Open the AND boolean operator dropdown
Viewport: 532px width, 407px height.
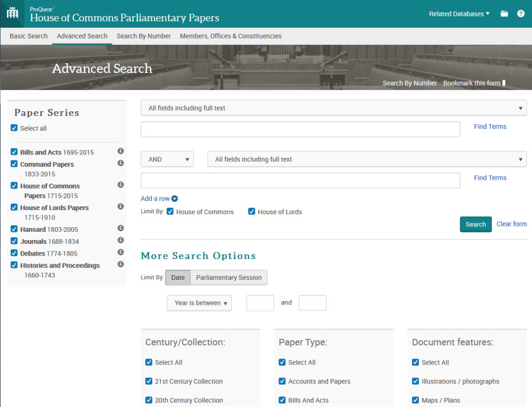[167, 159]
